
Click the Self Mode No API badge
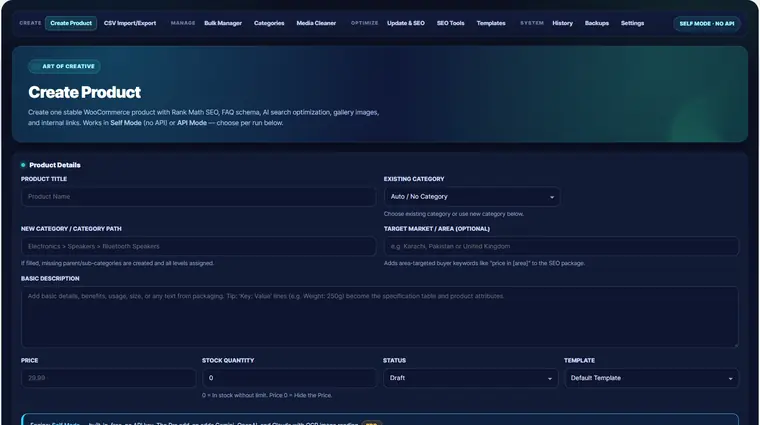pyautogui.click(x=706, y=24)
